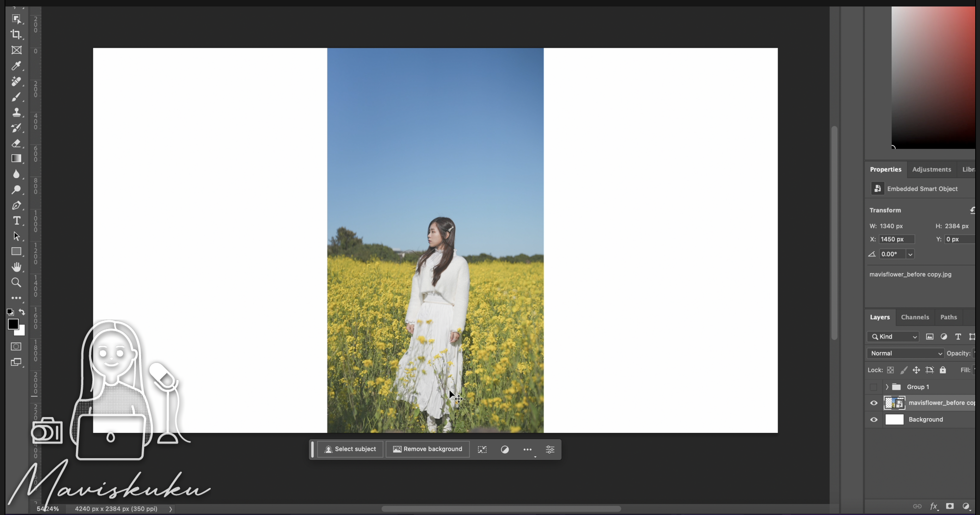Hide the Background layer
This screenshot has height=515, width=980.
coord(874,420)
